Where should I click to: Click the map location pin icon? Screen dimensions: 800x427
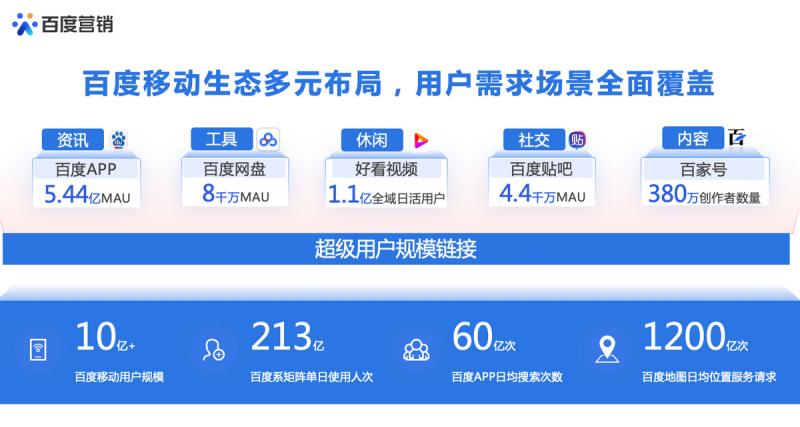tap(605, 349)
